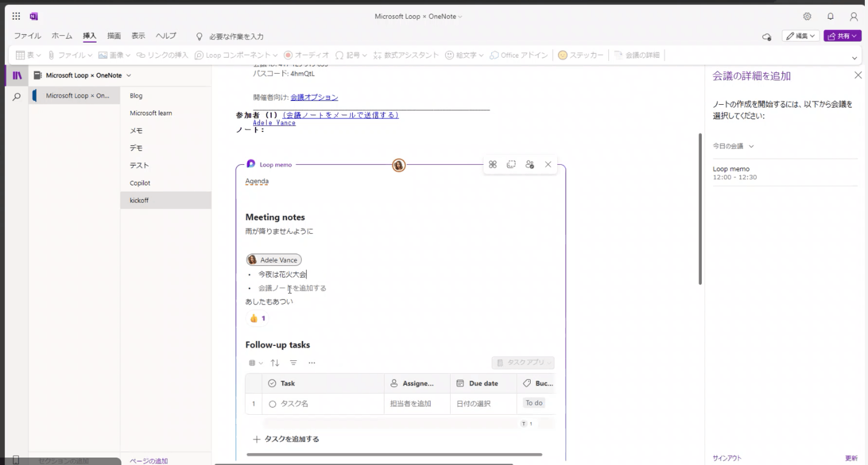Image resolution: width=868 pixels, height=465 pixels.
Task: Start audio recording button
Action: click(306, 55)
